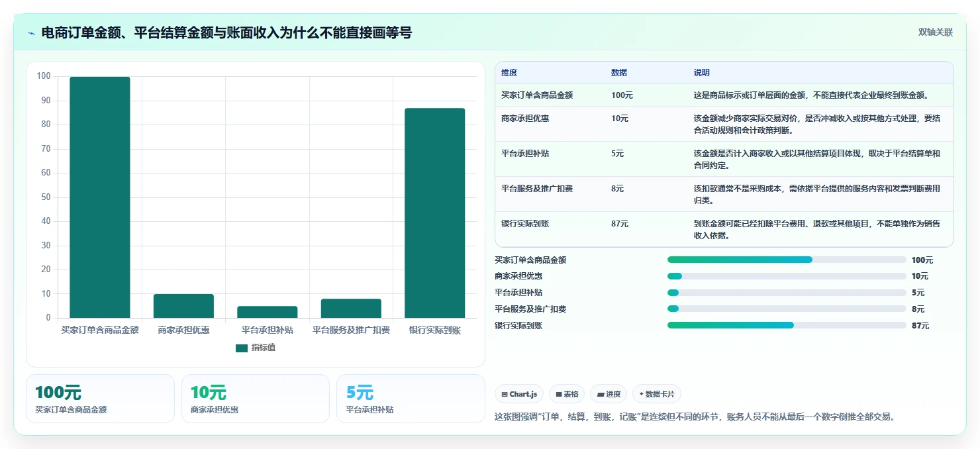Click the 平台服务及推广扣费 progress bar
This screenshot has height=449, width=980.
click(x=787, y=309)
